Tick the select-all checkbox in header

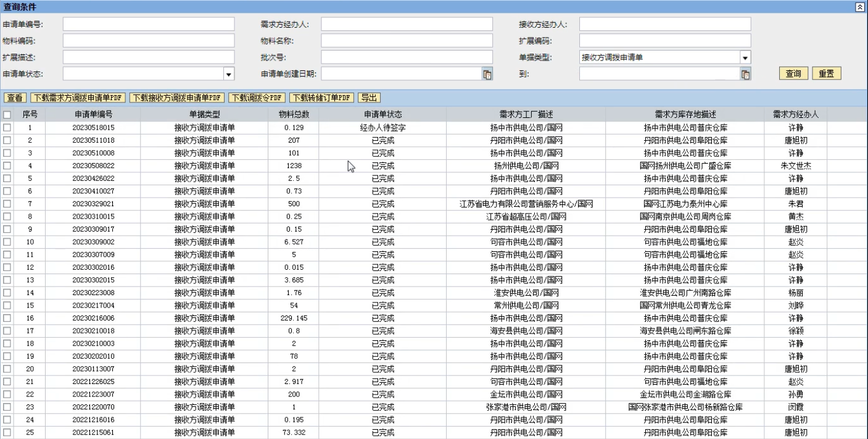[7, 115]
